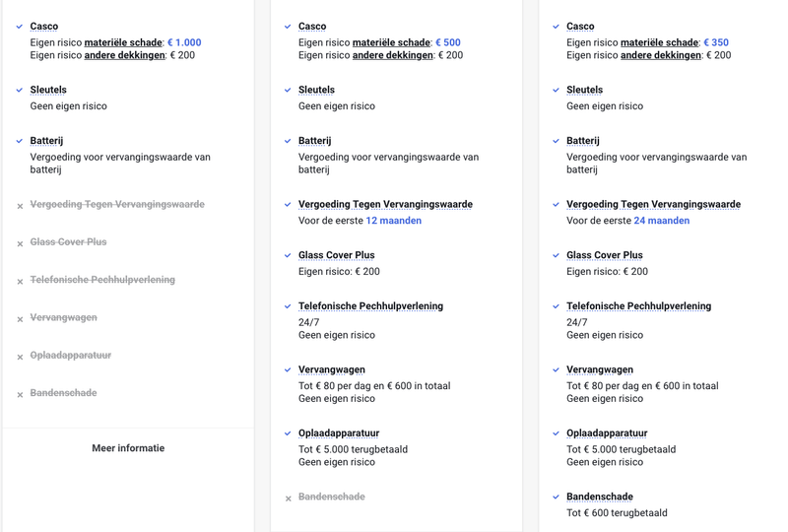Viewport: 788px width, 532px height.
Task: Click the Batterij heading in first column
Action: click(x=46, y=141)
